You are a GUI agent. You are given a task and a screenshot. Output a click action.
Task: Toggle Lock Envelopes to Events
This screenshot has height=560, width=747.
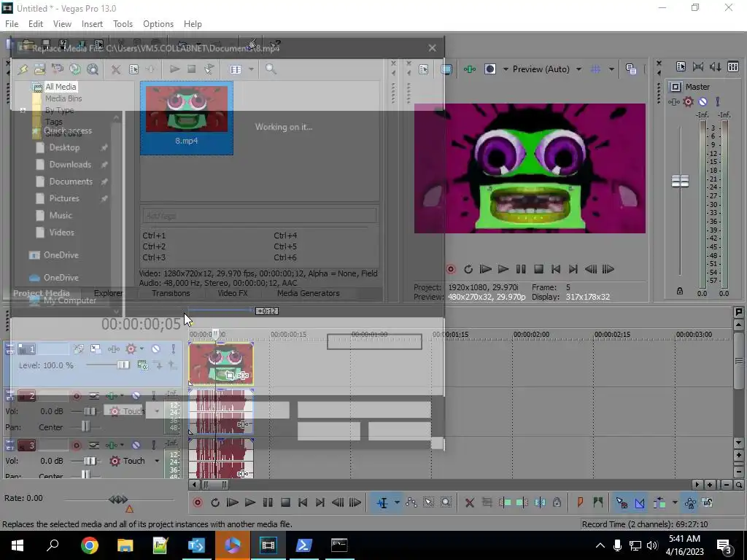(690, 502)
